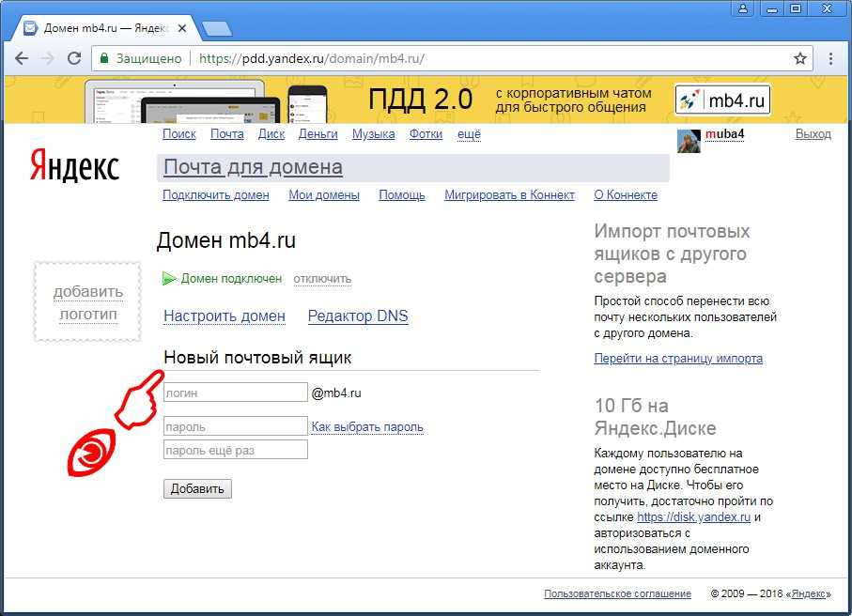The height and width of the screenshot is (616, 852).
Task: Click the Яндекс link in the footer copyright
Action: (x=809, y=593)
